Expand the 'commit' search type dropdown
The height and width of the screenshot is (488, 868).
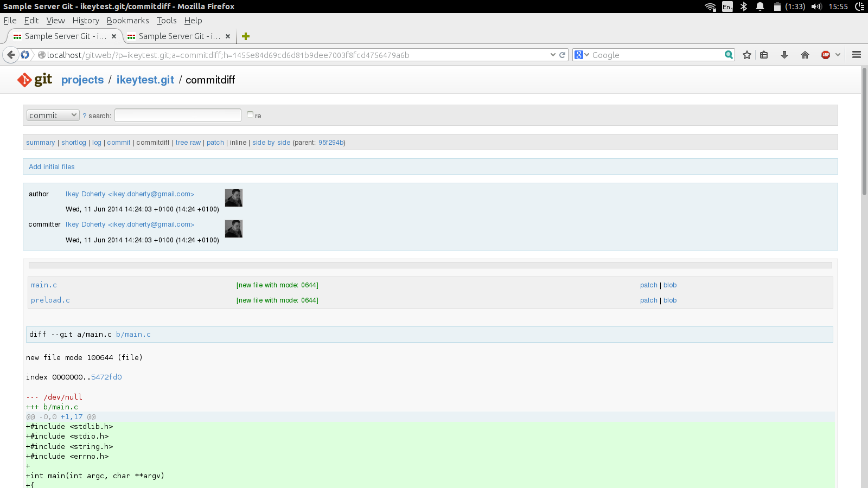(x=53, y=115)
